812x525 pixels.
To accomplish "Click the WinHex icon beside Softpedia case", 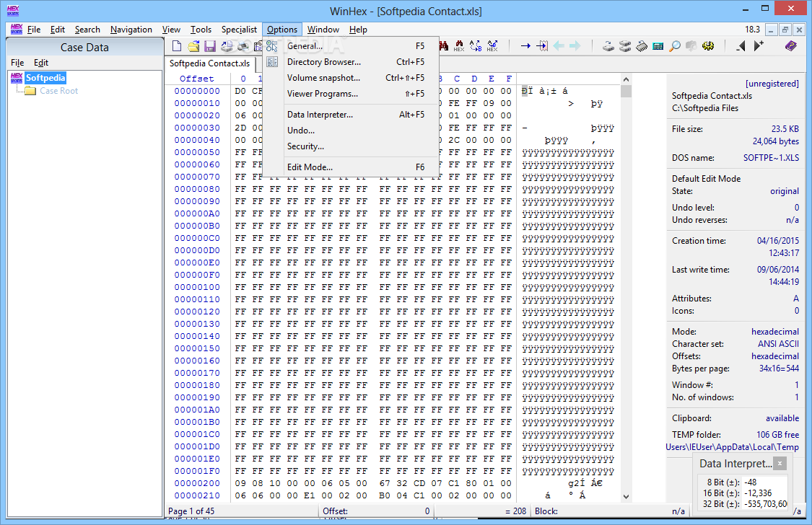I will (x=17, y=78).
